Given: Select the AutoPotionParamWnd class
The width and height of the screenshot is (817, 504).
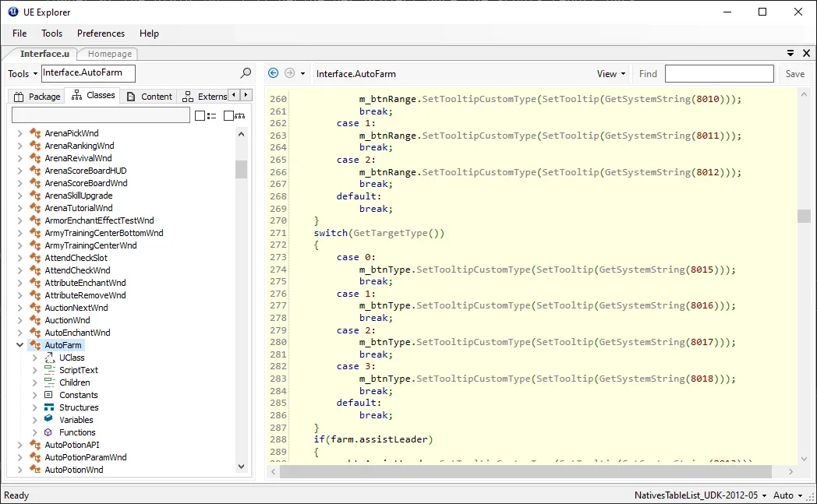Looking at the screenshot, I should coord(86,457).
